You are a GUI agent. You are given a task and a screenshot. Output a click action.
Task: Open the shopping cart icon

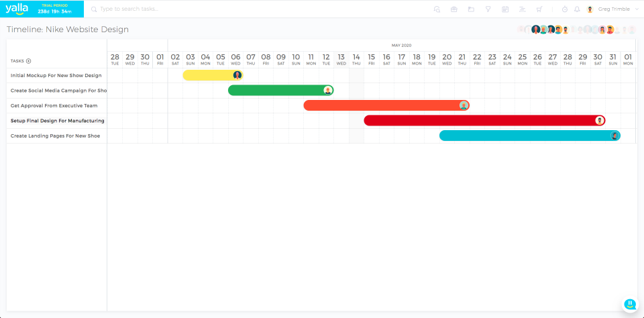(x=539, y=9)
